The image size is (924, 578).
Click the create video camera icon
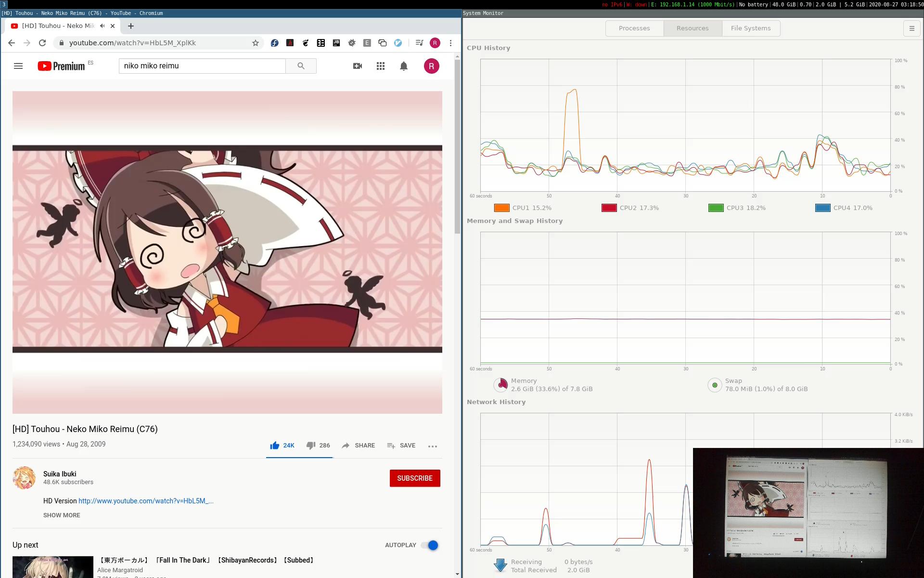(x=358, y=66)
